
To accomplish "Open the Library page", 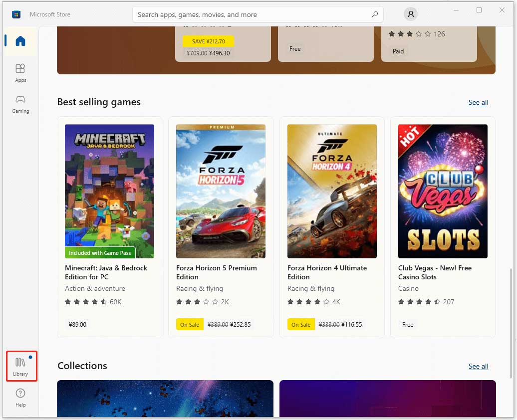I will (x=20, y=367).
